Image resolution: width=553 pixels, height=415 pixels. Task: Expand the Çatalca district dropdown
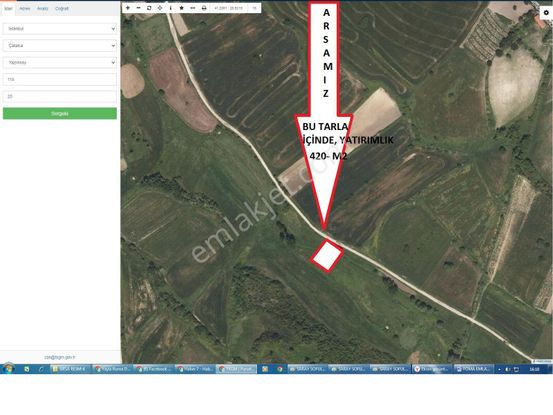[60, 45]
